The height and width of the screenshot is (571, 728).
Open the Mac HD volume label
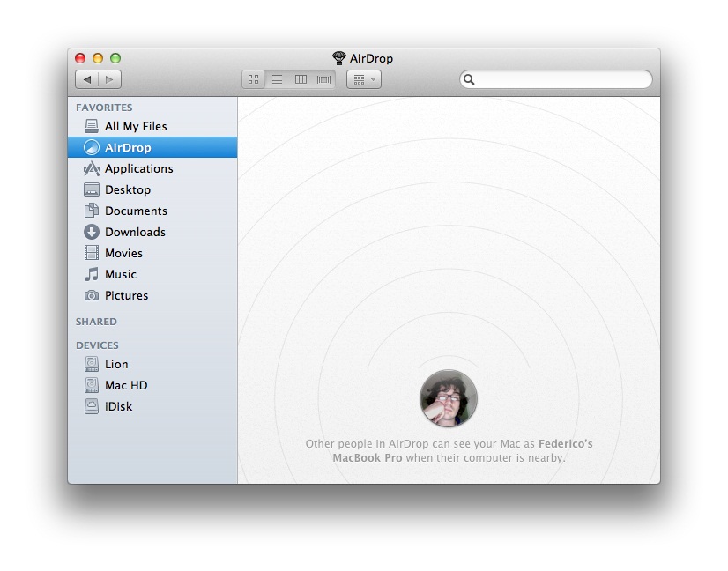click(x=126, y=385)
